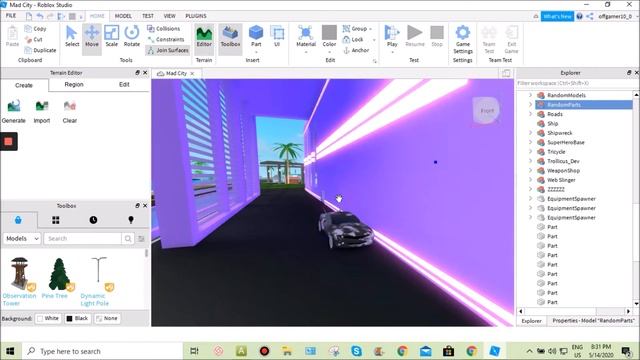Open the Toolbox Marketplace tab
640x360 pixels.
18,220
